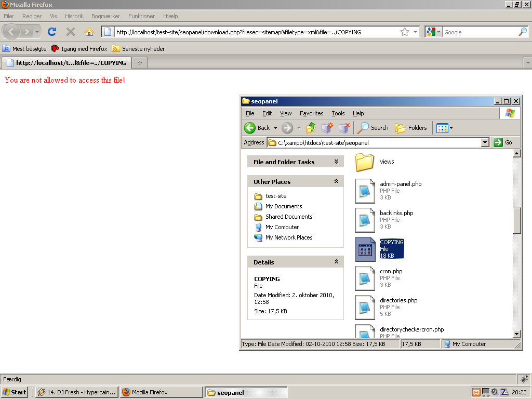The image size is (532, 399).
Task: Select the COPYING file icon
Action: point(365,249)
